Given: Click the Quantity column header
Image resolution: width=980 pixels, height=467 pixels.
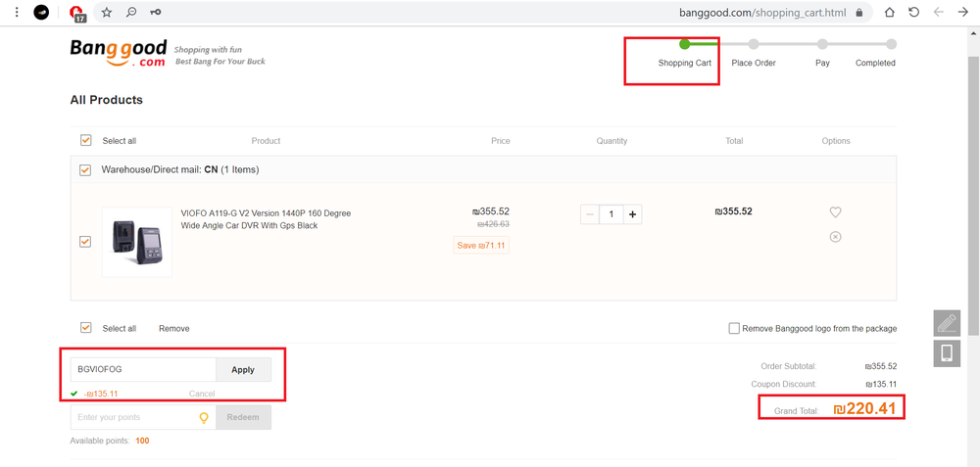Looking at the screenshot, I should [x=612, y=141].
